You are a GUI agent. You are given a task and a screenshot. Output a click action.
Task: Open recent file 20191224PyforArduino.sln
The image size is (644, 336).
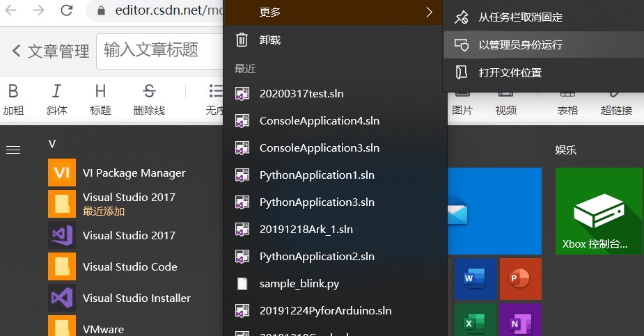[x=335, y=310]
